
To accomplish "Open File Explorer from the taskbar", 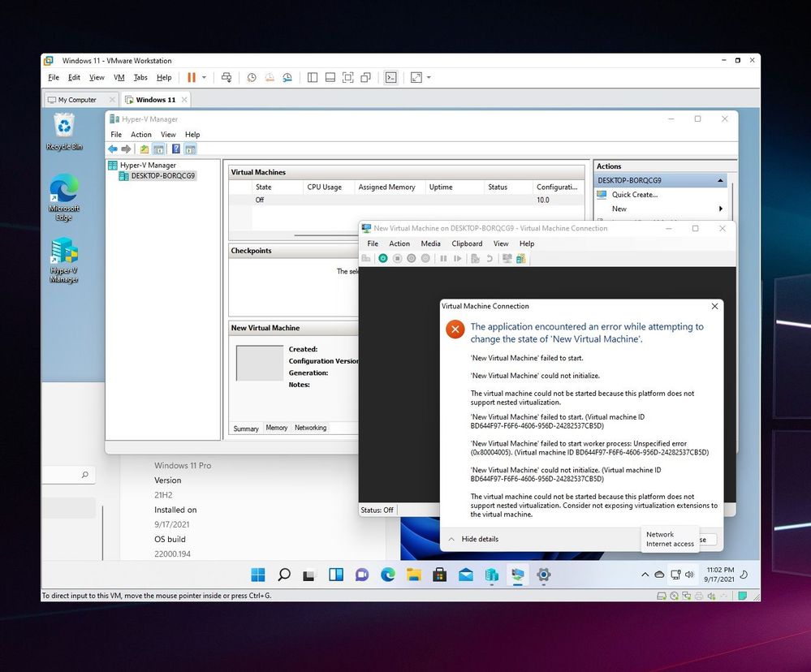I will pos(414,575).
